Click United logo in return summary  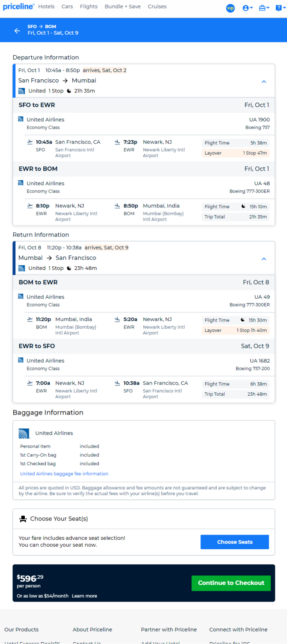pyautogui.click(x=22, y=268)
